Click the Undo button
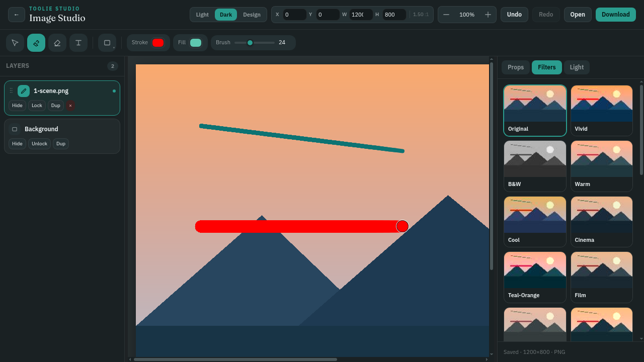644x362 pixels. pyautogui.click(x=514, y=15)
